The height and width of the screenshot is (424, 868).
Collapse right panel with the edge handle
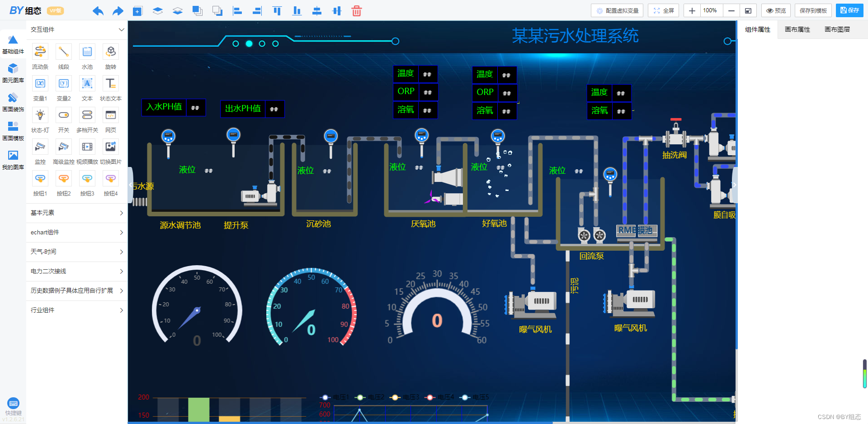(735, 185)
